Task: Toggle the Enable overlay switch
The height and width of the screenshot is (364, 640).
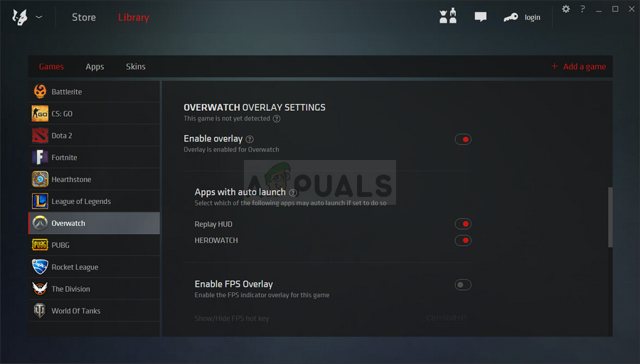Action: pyautogui.click(x=463, y=139)
